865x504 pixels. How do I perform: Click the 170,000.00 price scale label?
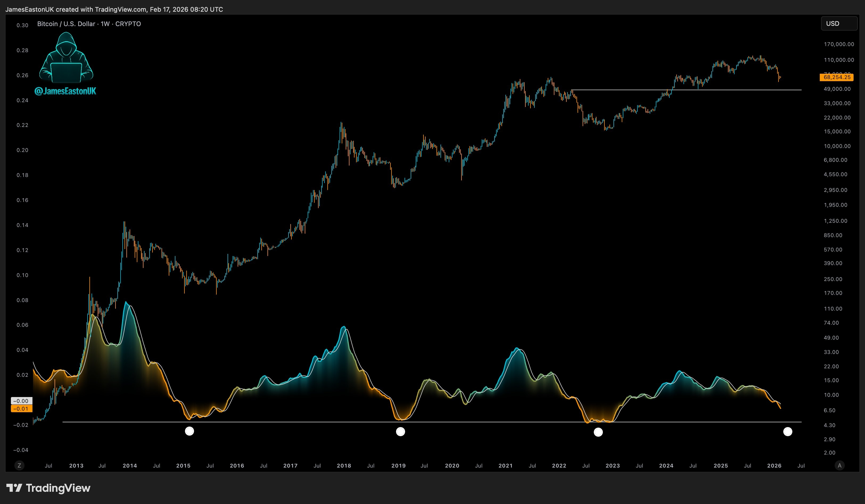coord(839,44)
